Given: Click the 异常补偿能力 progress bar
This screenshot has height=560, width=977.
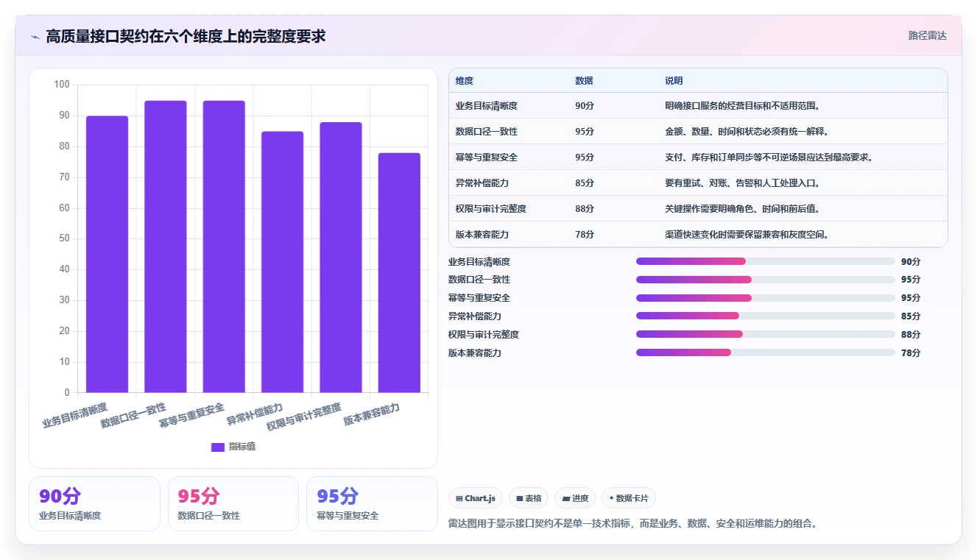Looking at the screenshot, I should (766, 316).
